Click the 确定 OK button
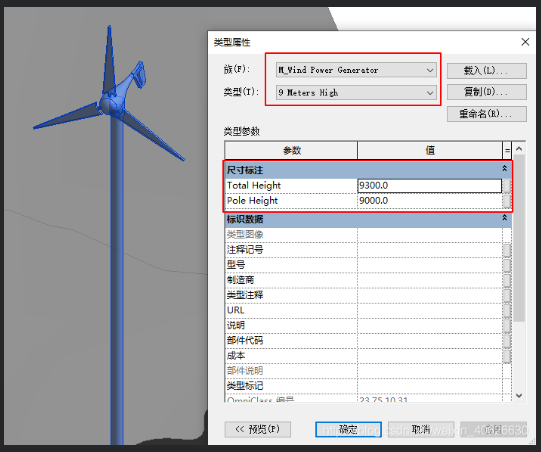 (348, 429)
